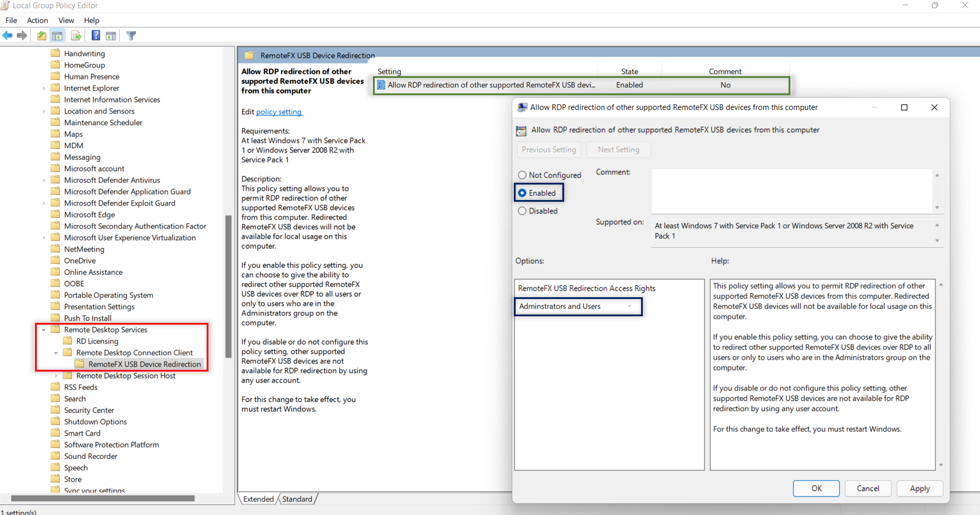Open the blue question mark Help icon
This screenshot has width=980, height=515.
click(95, 36)
